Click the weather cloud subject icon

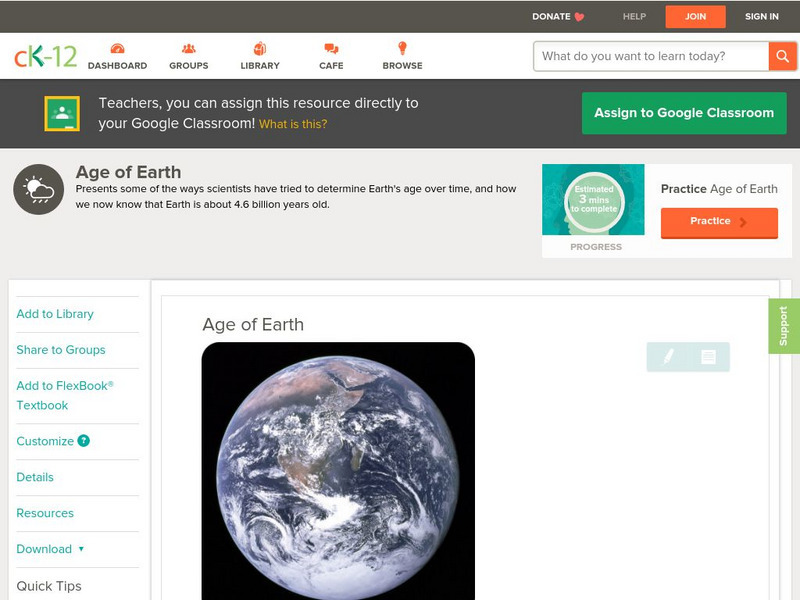coord(39,189)
